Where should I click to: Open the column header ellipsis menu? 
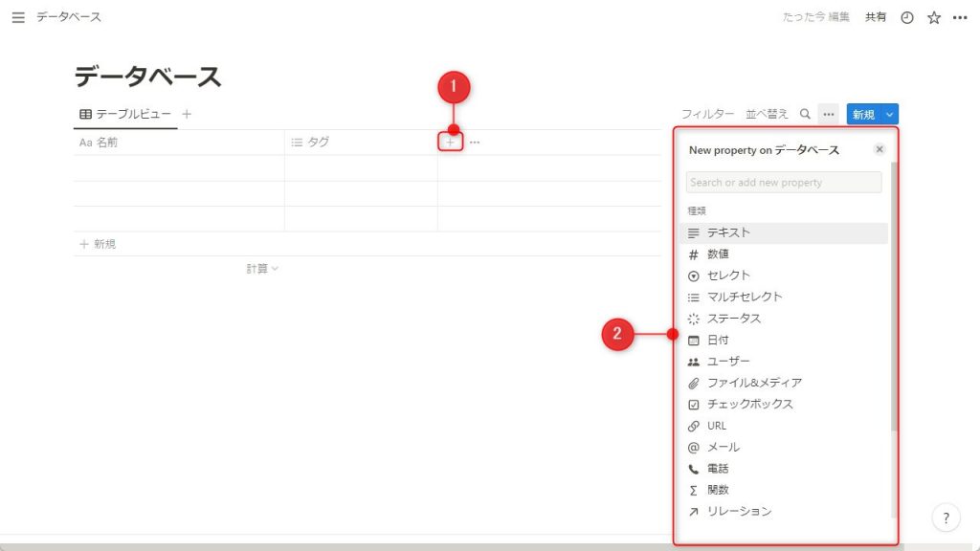(475, 143)
